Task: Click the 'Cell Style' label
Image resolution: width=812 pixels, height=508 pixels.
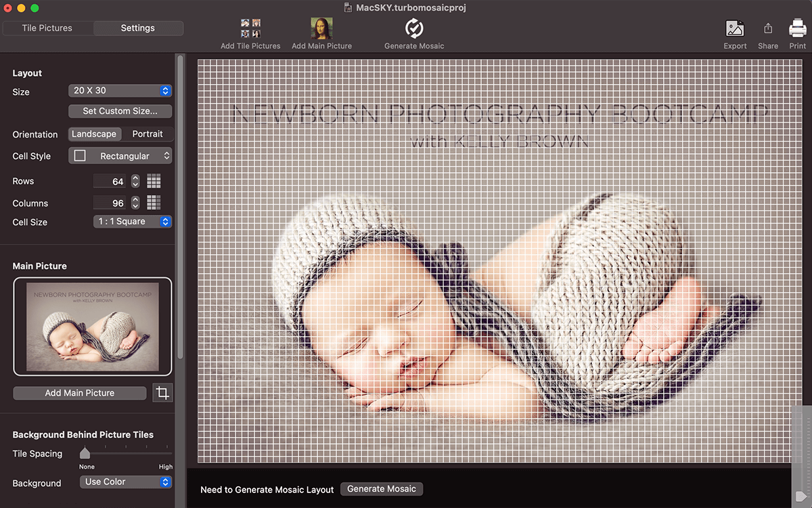Action: pyautogui.click(x=32, y=156)
